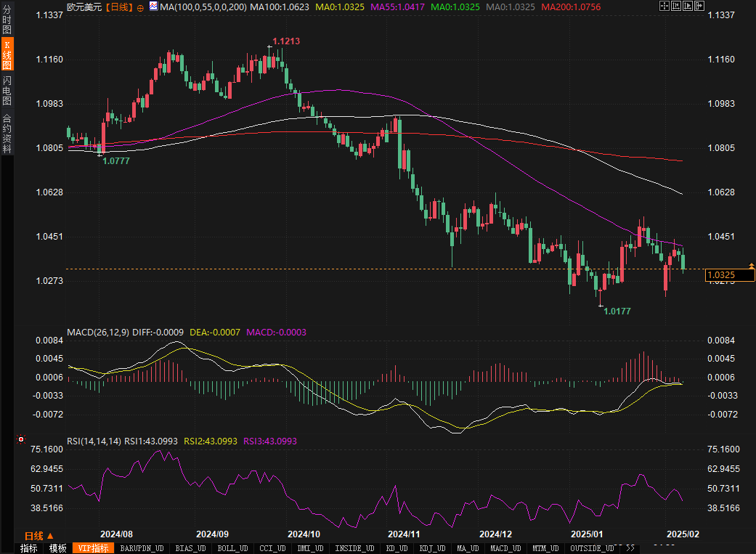The width and height of the screenshot is (756, 554).
Task: Open 合约资料 in the left sidebar
Action: pos(7,133)
